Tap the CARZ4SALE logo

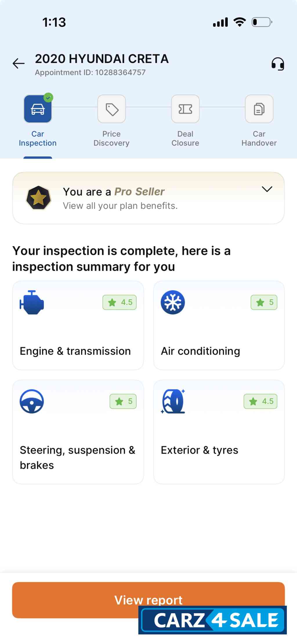(x=213, y=620)
